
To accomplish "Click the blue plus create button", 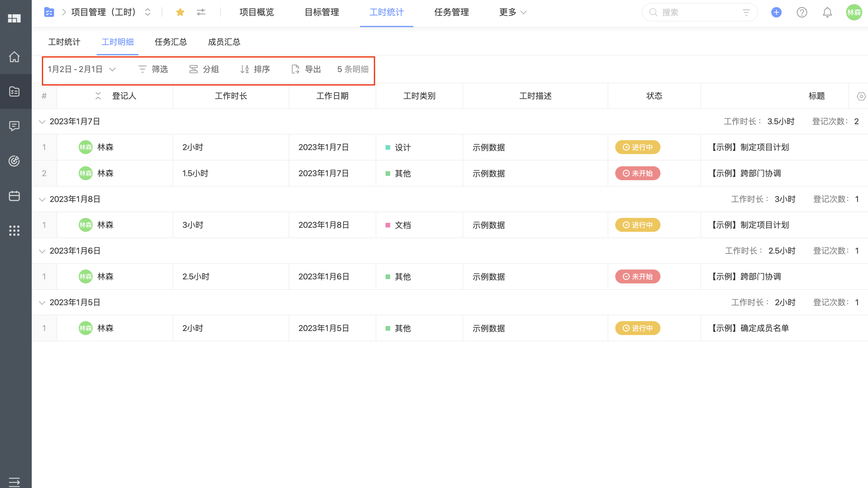I will (776, 12).
